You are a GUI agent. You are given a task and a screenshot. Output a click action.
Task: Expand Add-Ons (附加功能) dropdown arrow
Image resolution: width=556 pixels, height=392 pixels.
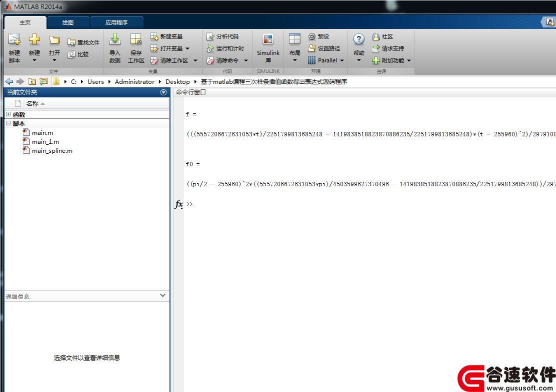(409, 60)
